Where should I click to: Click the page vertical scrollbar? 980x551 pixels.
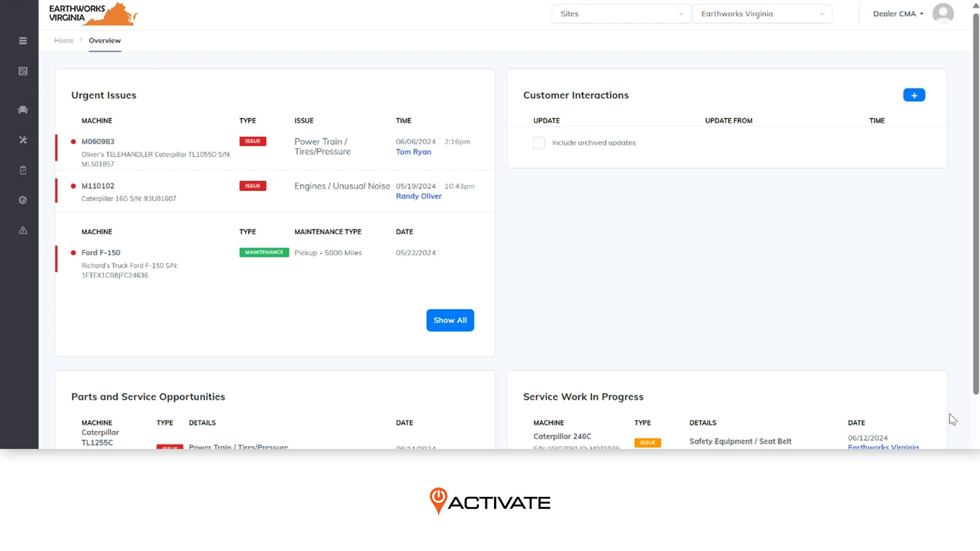coord(975,204)
